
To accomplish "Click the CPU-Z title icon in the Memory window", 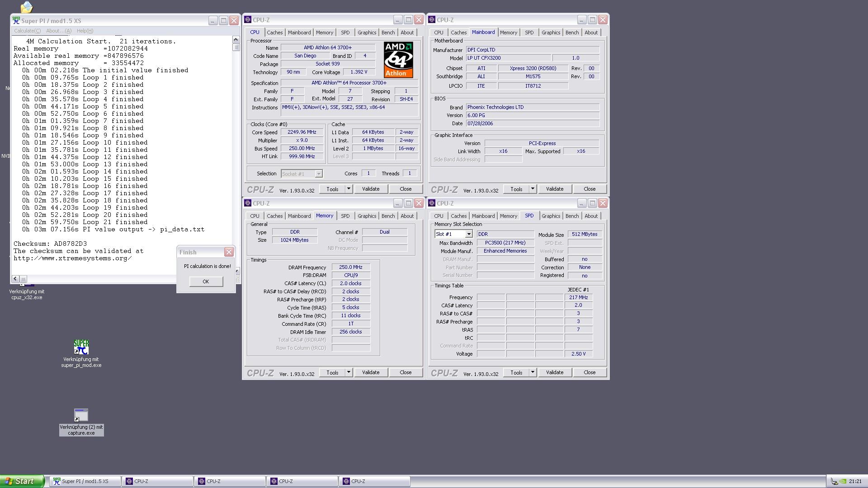I will point(248,203).
